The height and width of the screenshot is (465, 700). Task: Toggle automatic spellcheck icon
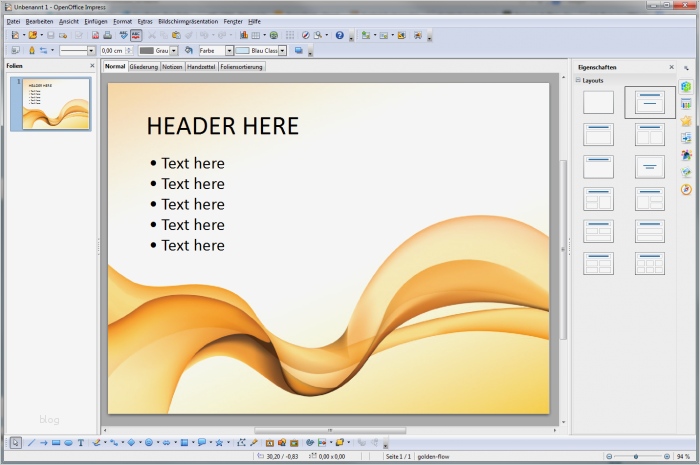[x=136, y=35]
